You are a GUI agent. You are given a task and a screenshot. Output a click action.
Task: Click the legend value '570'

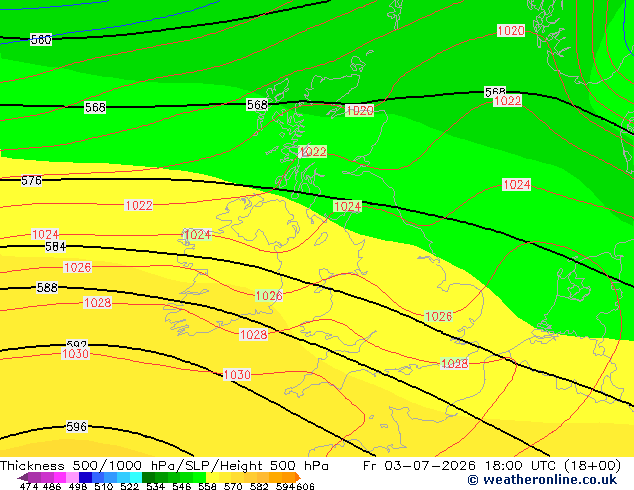click(x=233, y=486)
